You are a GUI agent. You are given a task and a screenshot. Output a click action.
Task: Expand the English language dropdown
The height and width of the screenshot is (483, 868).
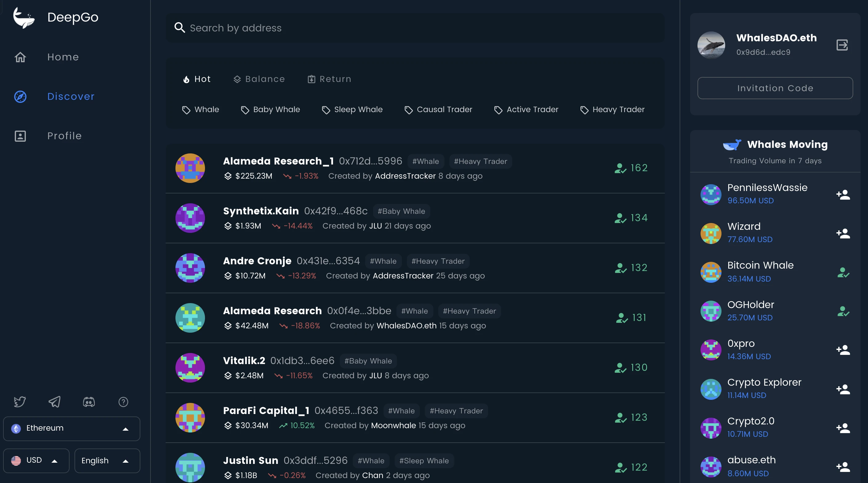pos(107,461)
